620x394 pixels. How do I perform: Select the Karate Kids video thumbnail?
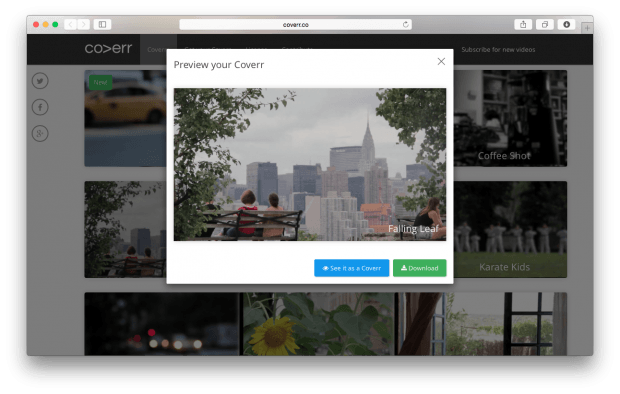click(x=510, y=229)
